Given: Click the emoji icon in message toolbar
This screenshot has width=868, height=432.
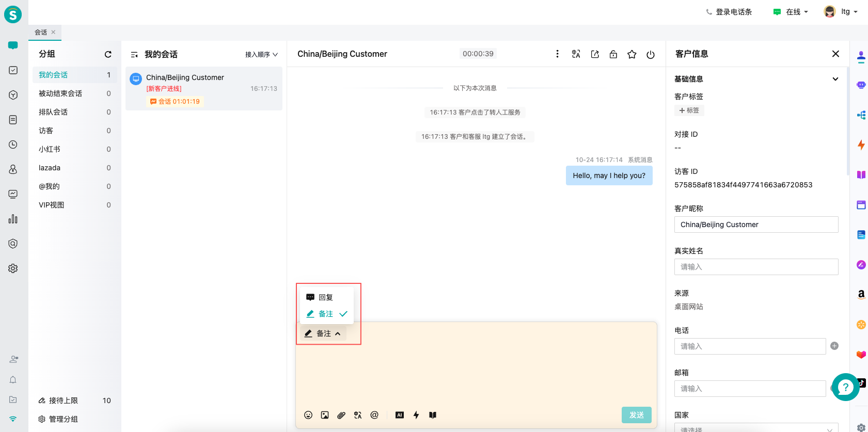Looking at the screenshot, I should (308, 415).
